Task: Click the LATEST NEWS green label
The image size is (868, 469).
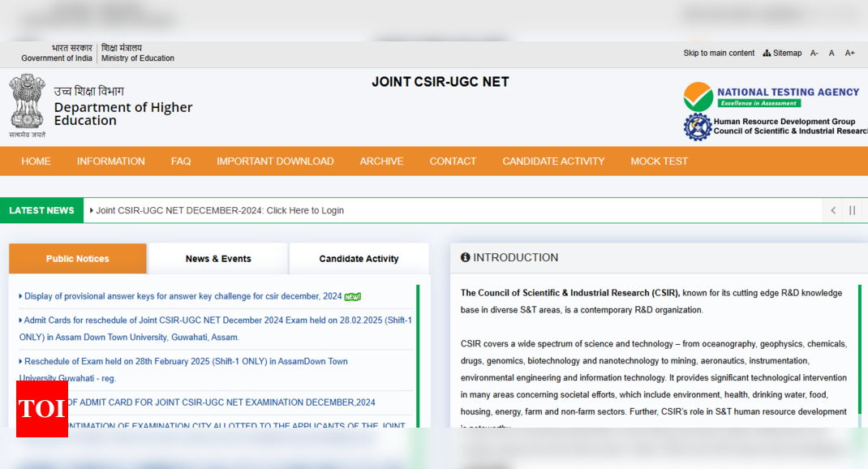Action: click(x=41, y=210)
